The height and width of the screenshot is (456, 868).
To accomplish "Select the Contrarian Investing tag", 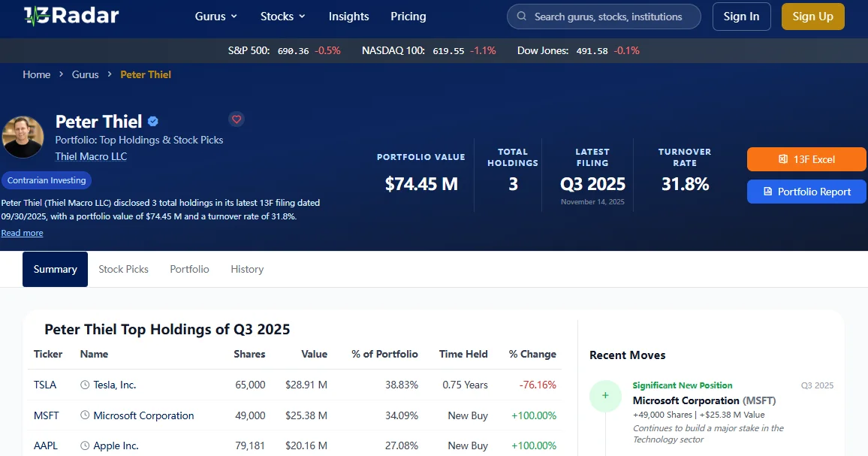I will click(47, 180).
